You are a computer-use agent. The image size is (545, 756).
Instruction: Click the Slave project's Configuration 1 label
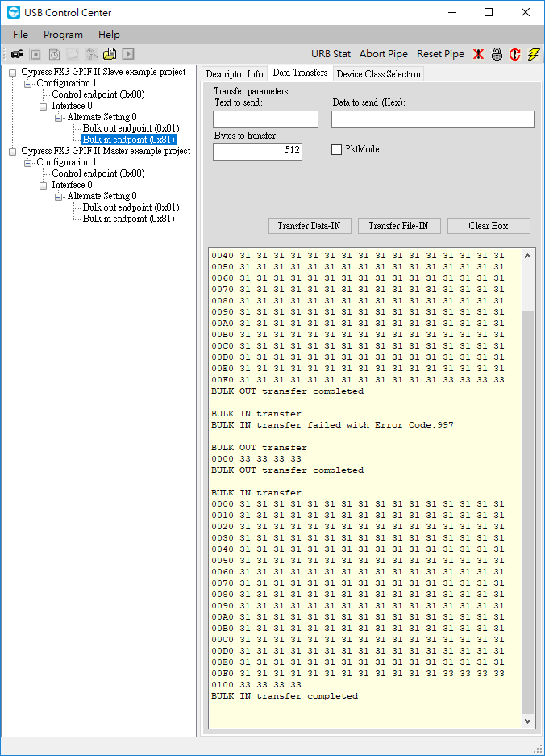(x=66, y=83)
